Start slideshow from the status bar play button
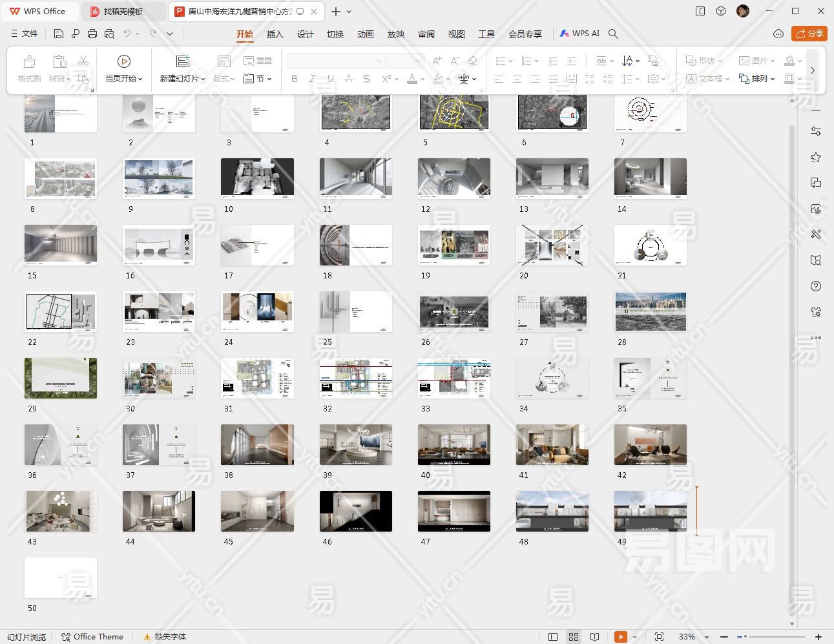834x644 pixels. tap(620, 637)
